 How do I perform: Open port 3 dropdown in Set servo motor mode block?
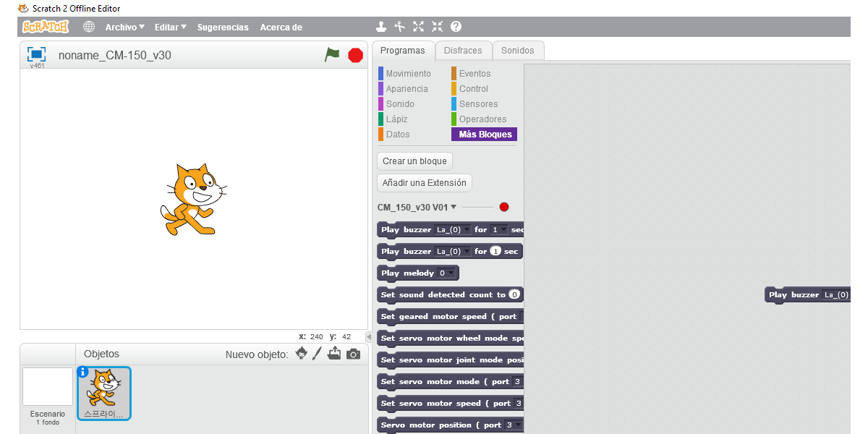(518, 382)
